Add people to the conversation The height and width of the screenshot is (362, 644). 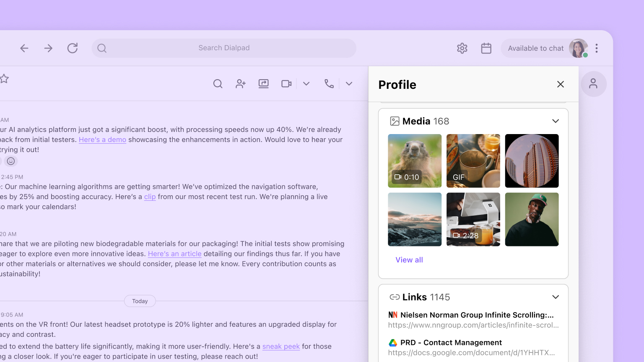pos(240,83)
